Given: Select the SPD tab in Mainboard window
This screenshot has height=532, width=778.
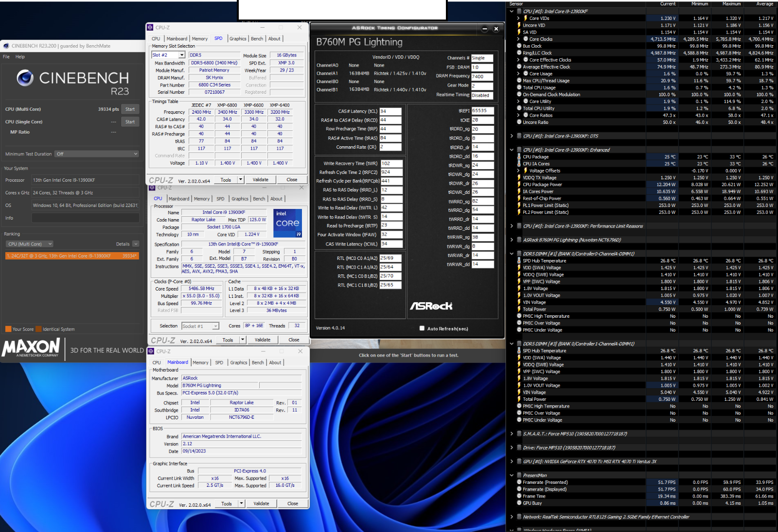Looking at the screenshot, I should 219,362.
